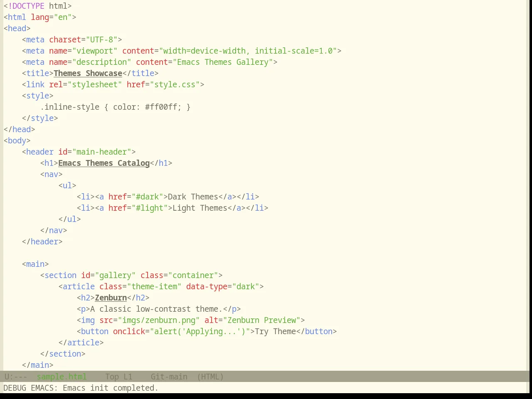The width and height of the screenshot is (532, 399).
Task: Click the paragraph 'A classic low-contrast theme.'
Action: tap(156, 309)
